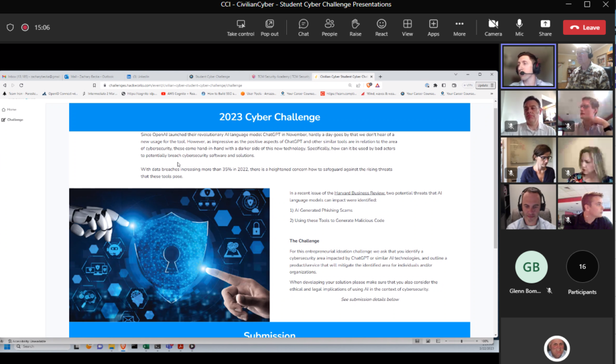Open the Harvard Business Review link
616x364 pixels.
click(360, 193)
